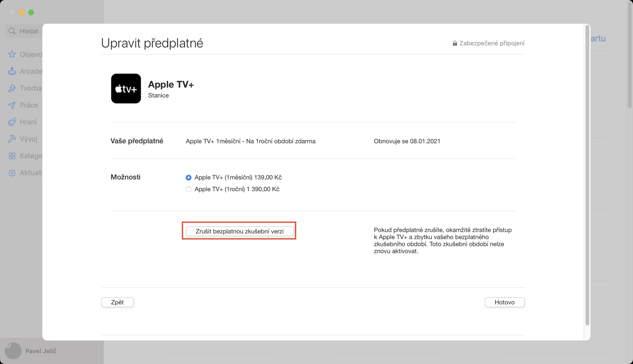Select the Vývoj hammer icon
Viewport: 633px width, 364px height.
point(12,139)
